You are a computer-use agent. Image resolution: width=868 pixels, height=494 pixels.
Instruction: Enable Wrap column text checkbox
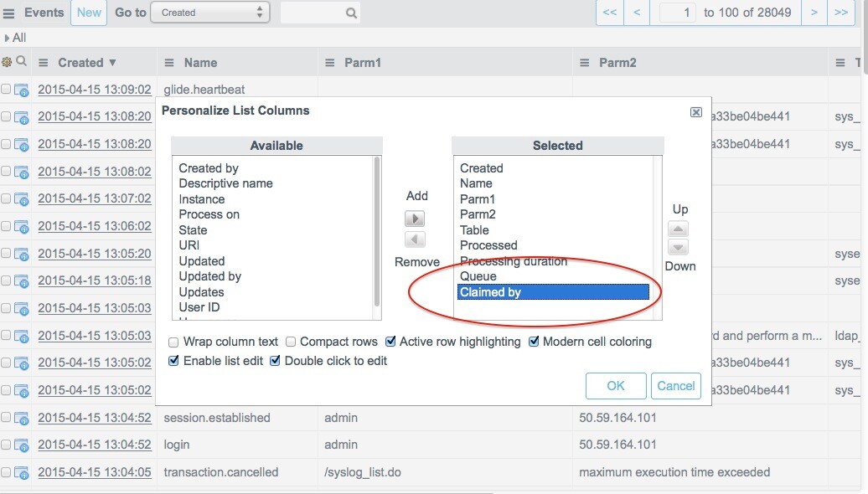[x=173, y=342]
